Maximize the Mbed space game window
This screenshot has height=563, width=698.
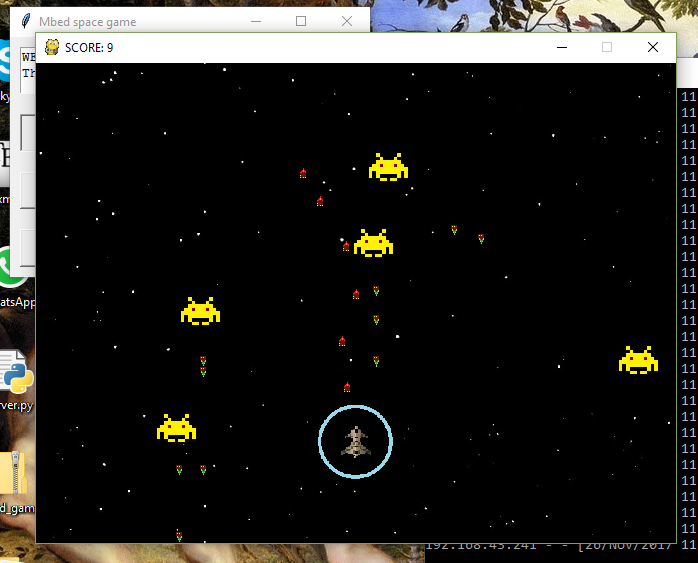click(301, 21)
